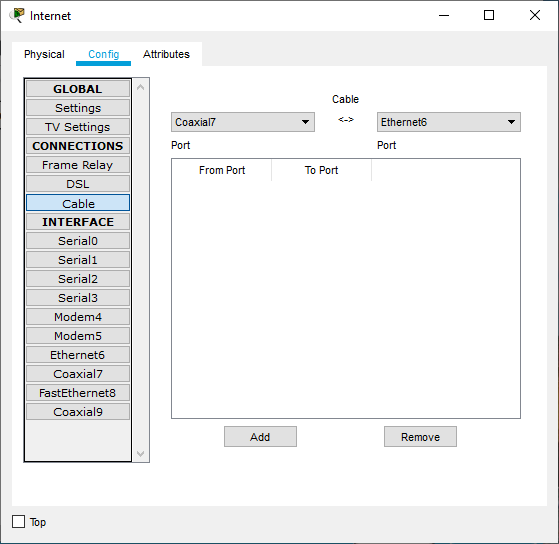Open the Serial1 interface settings

[x=78, y=260]
